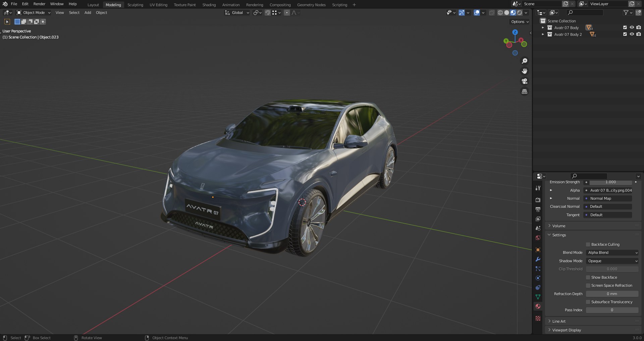The width and height of the screenshot is (644, 341).
Task: Choose the Extend selection mode icon
Action: pos(24,22)
